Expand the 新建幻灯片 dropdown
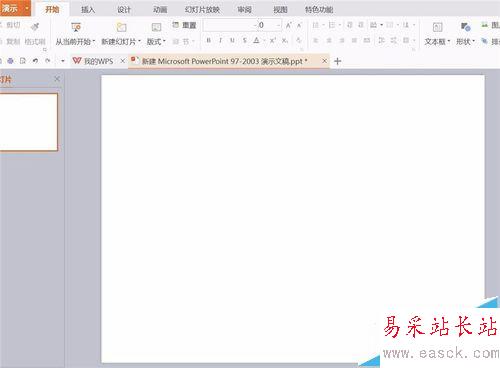500x368 pixels. tap(139, 42)
